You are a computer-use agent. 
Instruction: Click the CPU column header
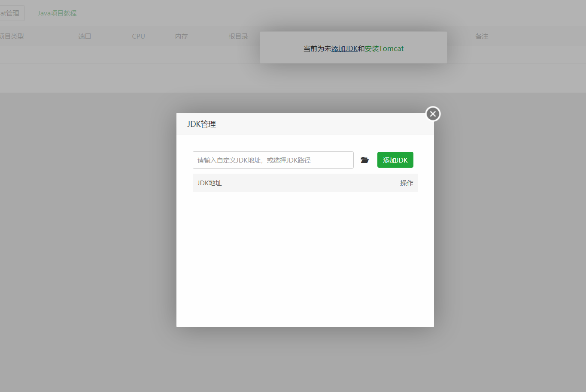(138, 36)
